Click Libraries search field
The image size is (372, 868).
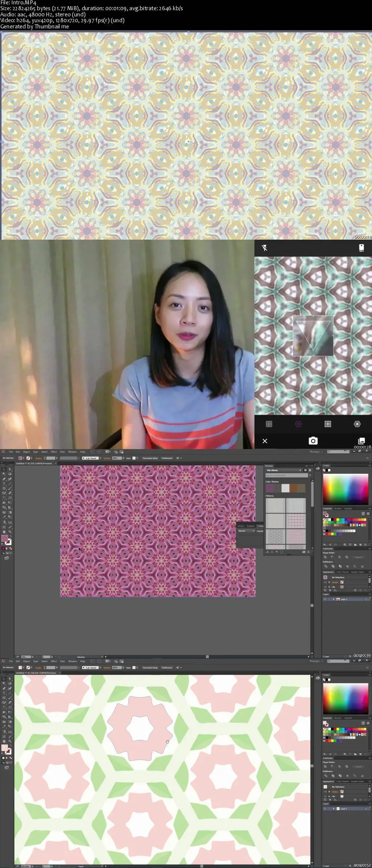(x=287, y=475)
